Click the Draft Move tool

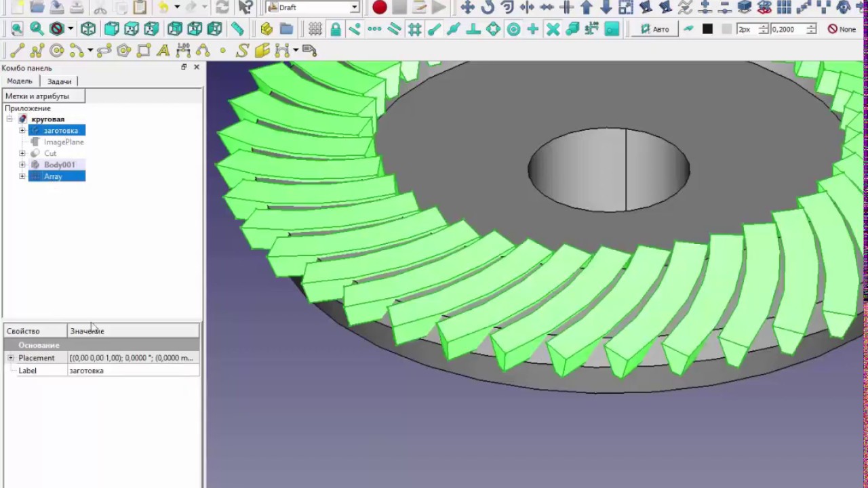coord(467,7)
